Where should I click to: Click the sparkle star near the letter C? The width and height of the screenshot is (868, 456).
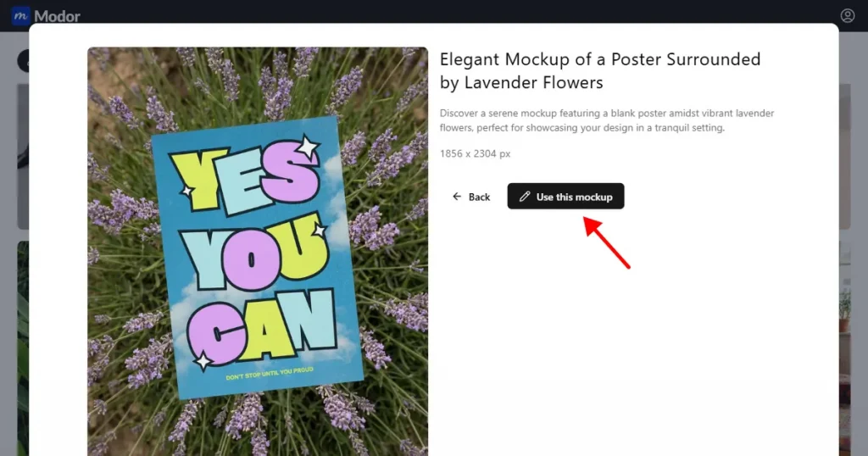(x=203, y=361)
